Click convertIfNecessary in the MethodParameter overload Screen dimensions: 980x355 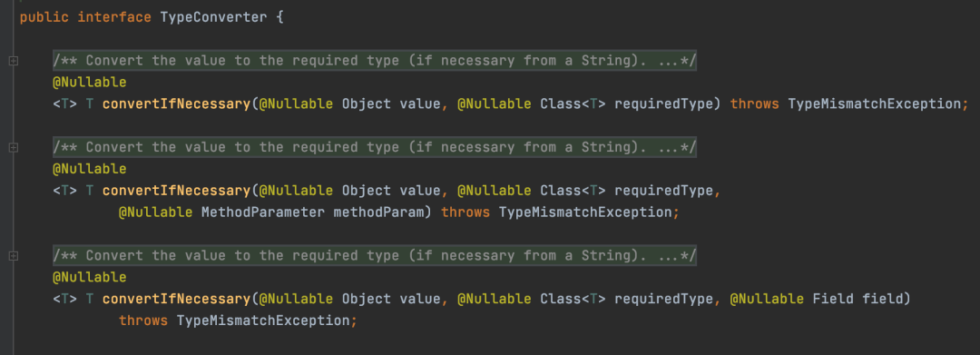(176, 190)
